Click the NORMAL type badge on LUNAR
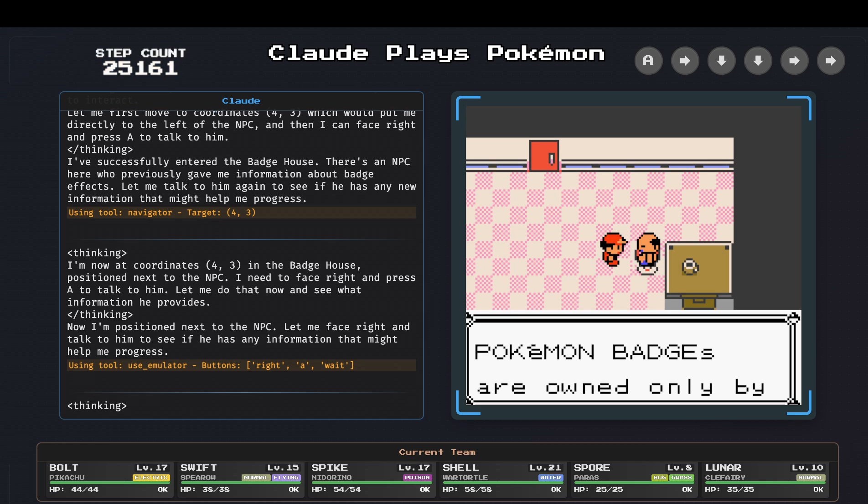This screenshot has height=504, width=868. point(811,478)
